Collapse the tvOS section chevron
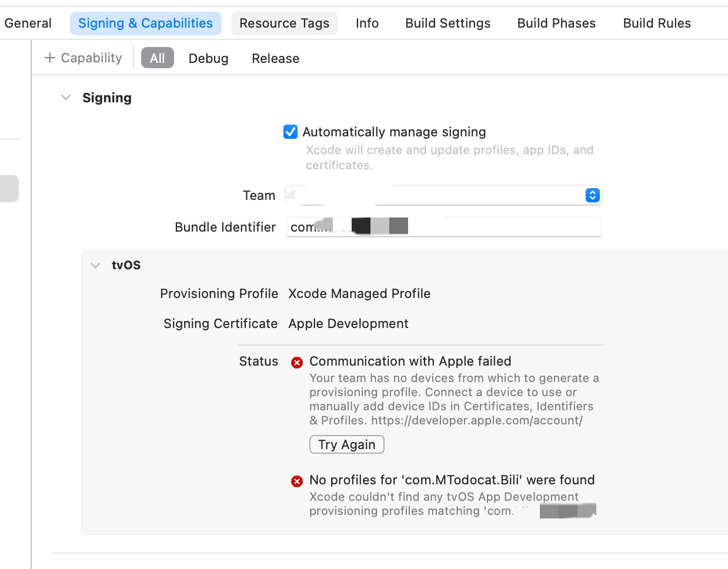Viewport: 728px width, 569px height. pyautogui.click(x=95, y=265)
